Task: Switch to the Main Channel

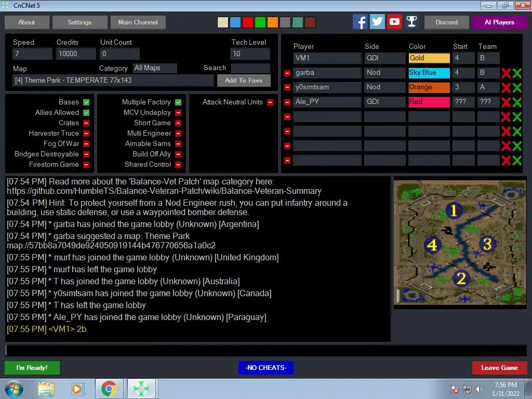Action: pyautogui.click(x=138, y=22)
